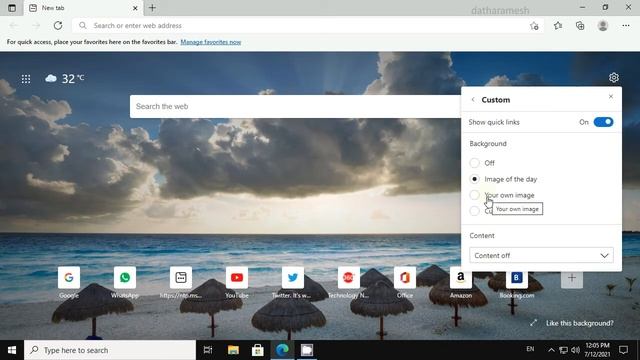Switch to Edge taskbar icon
The image size is (640, 360).
coord(282,350)
